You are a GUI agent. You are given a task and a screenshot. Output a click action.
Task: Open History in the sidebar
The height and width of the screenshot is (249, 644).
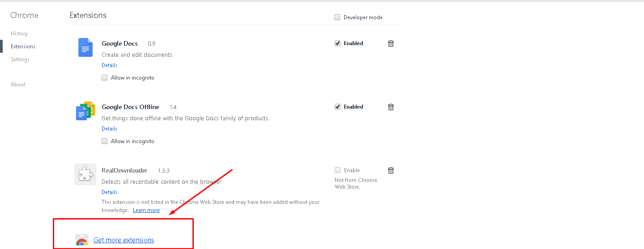click(x=19, y=34)
